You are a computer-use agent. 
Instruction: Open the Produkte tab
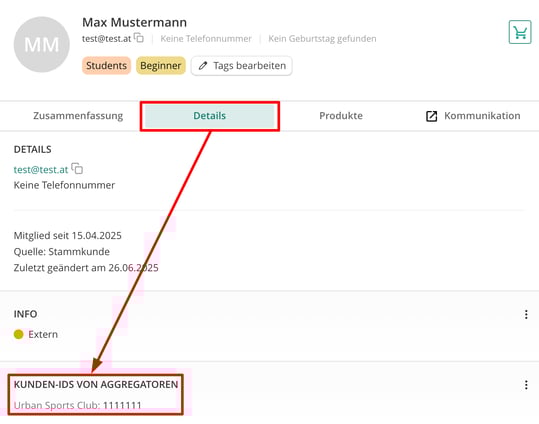(341, 116)
